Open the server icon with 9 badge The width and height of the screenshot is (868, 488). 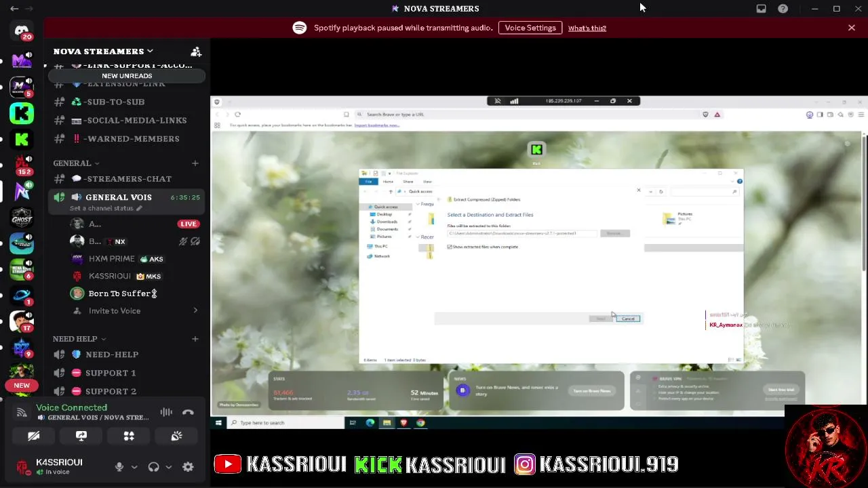tap(22, 347)
